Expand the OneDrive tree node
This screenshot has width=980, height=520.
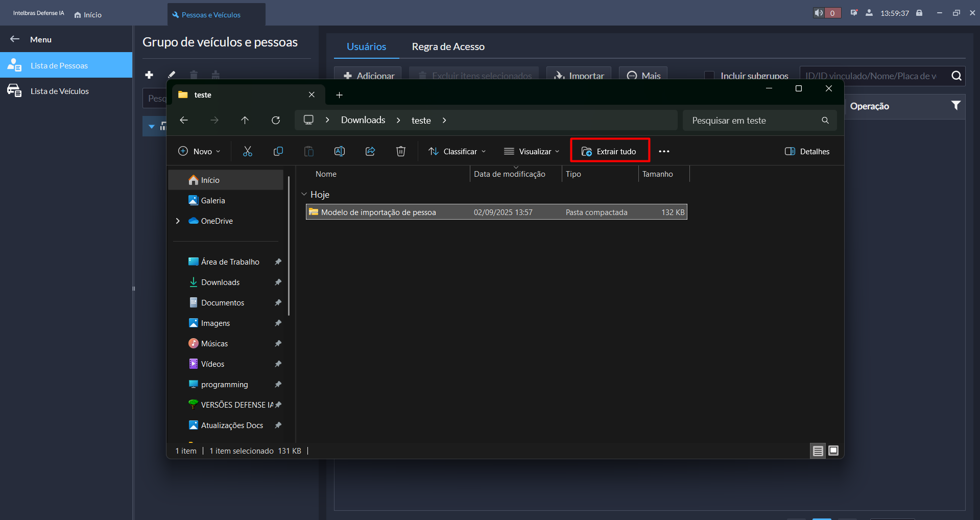[178, 221]
